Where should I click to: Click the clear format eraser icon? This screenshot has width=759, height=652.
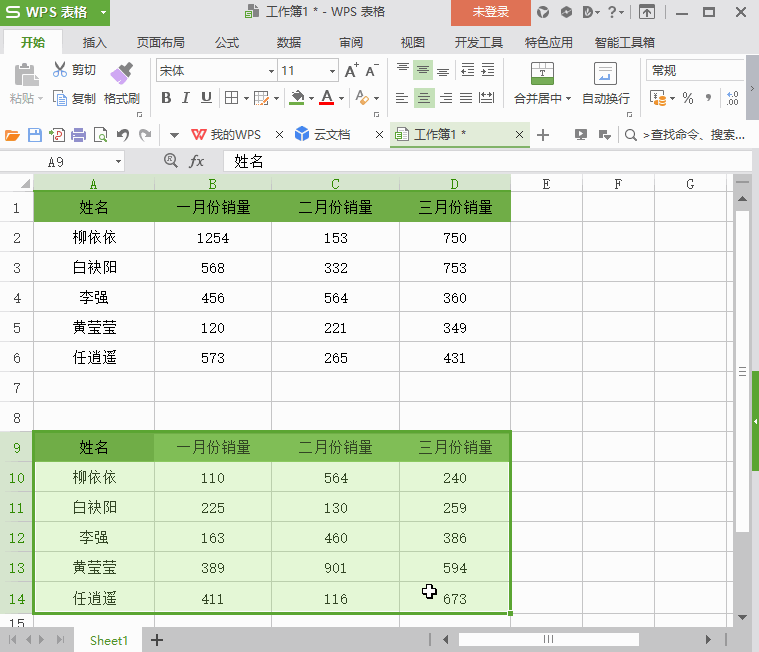(x=362, y=98)
